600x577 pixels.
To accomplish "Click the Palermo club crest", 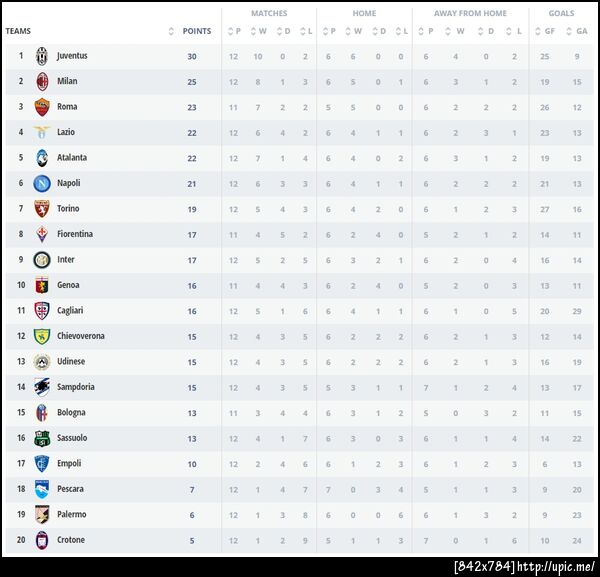I will (42, 515).
